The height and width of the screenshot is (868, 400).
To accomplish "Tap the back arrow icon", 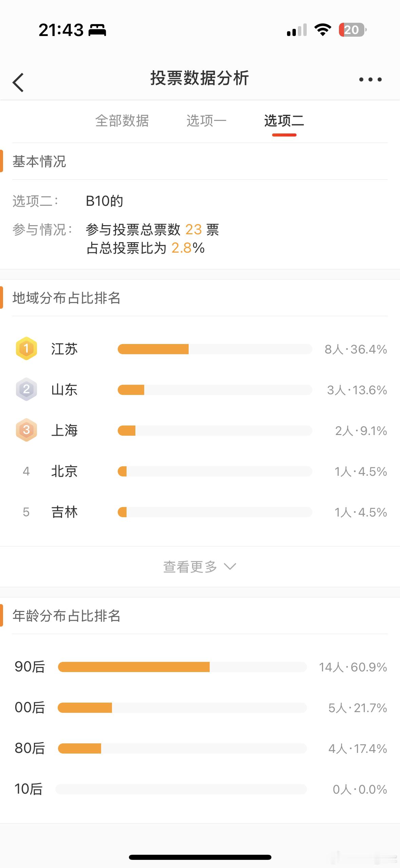I will click(18, 82).
